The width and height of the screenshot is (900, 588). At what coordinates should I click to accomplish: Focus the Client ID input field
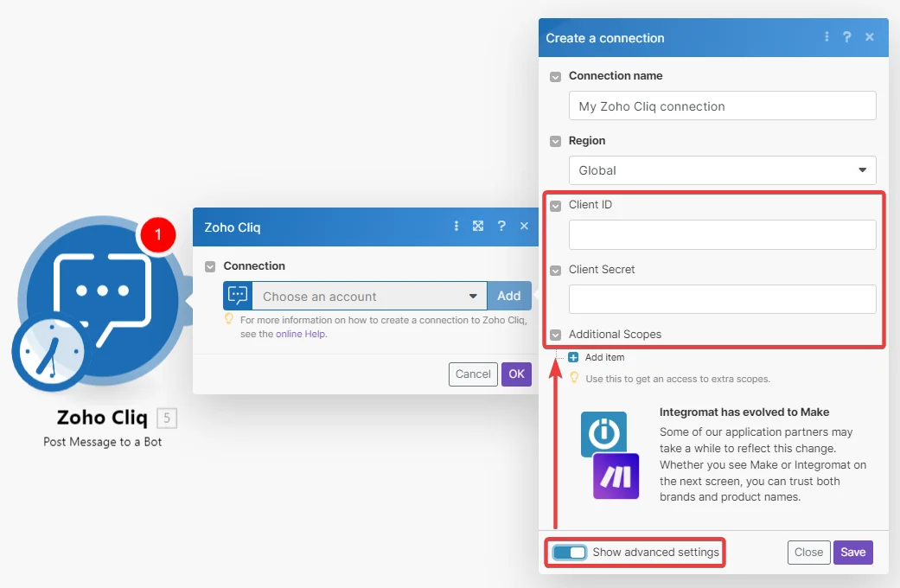[722, 234]
